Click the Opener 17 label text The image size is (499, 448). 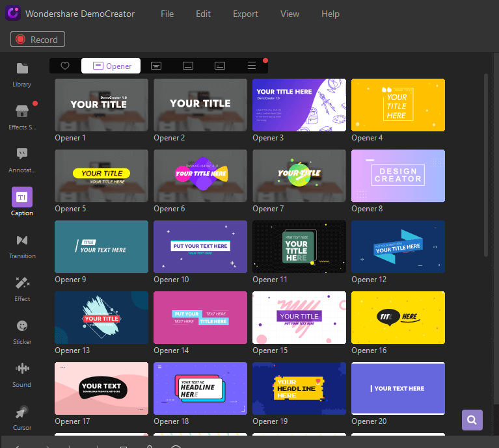(72, 421)
